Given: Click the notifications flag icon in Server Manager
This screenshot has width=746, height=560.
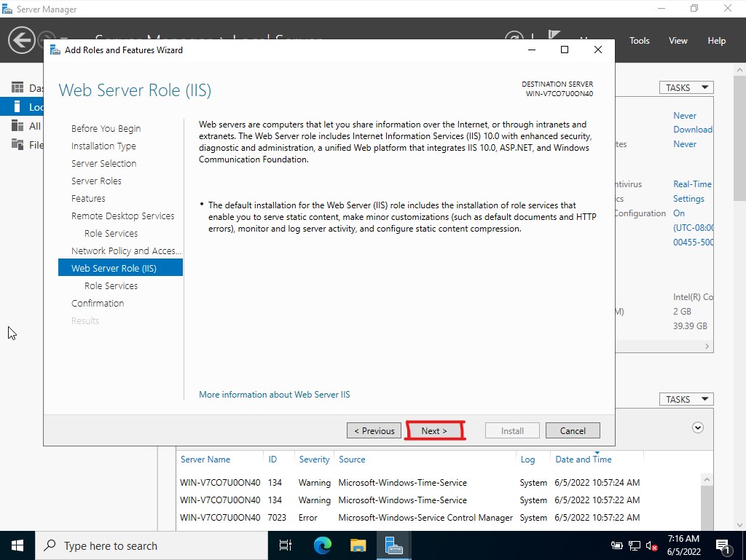Looking at the screenshot, I should (x=554, y=36).
